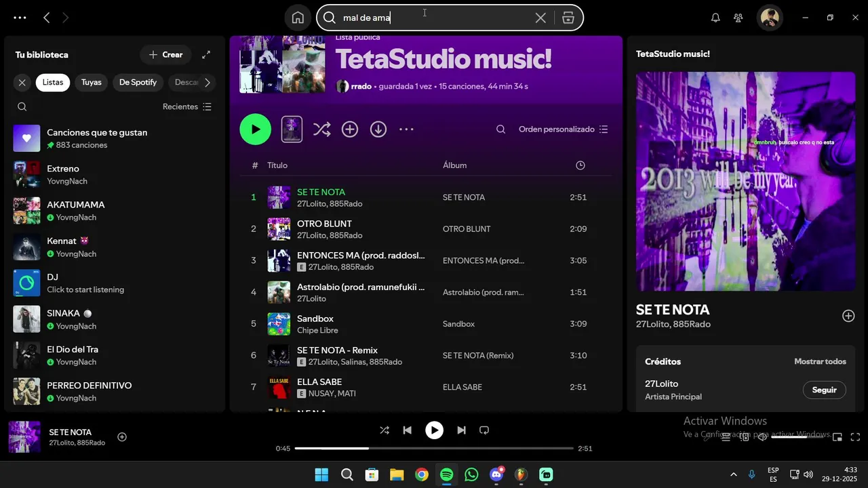Open Browse icon next to search bar
This screenshot has width=868, height=488.
(x=568, y=18)
